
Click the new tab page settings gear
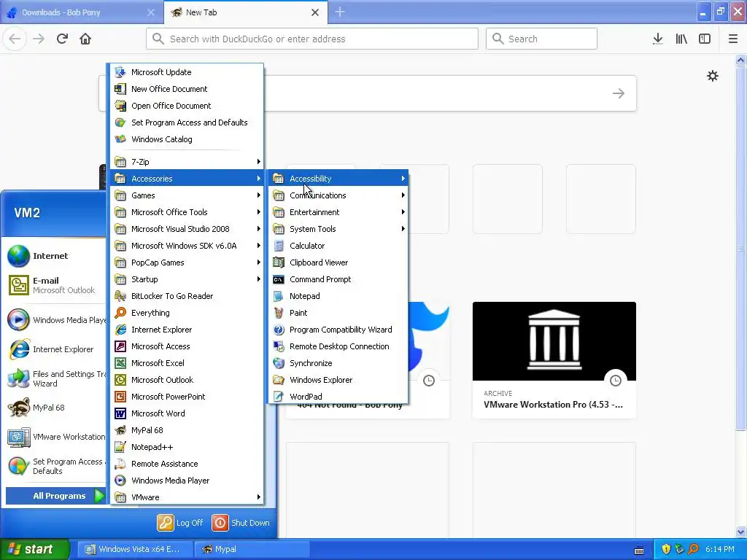pyautogui.click(x=713, y=76)
